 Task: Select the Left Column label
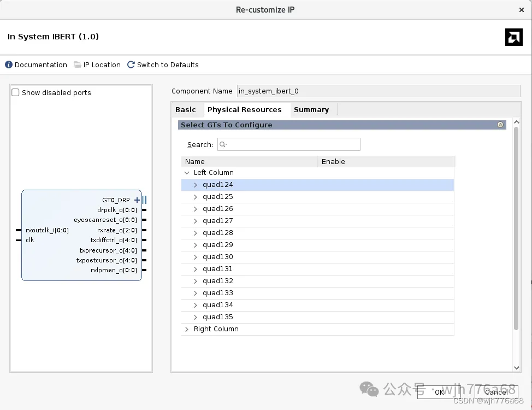[x=214, y=173]
